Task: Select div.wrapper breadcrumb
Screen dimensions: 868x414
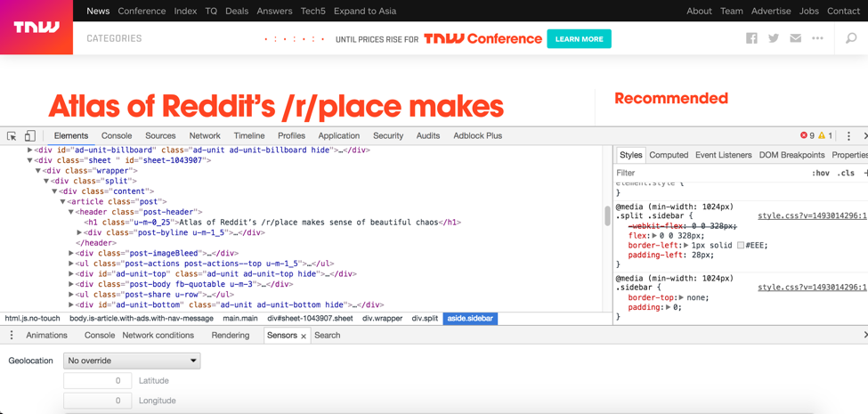Action: 383,319
